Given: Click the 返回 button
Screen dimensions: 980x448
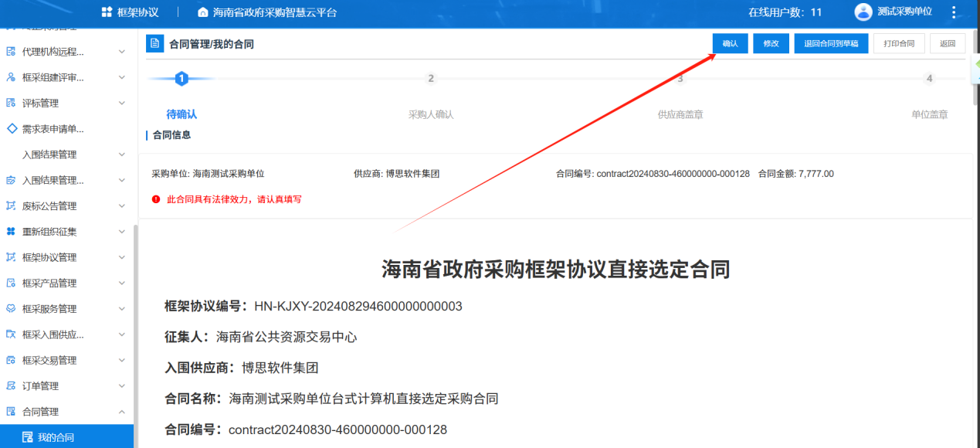Looking at the screenshot, I should (948, 44).
